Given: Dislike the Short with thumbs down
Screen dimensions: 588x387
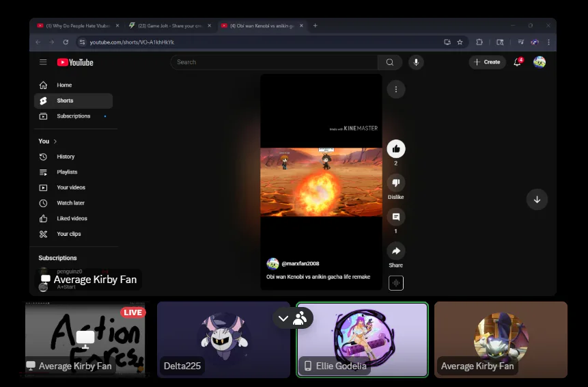Looking at the screenshot, I should [396, 183].
